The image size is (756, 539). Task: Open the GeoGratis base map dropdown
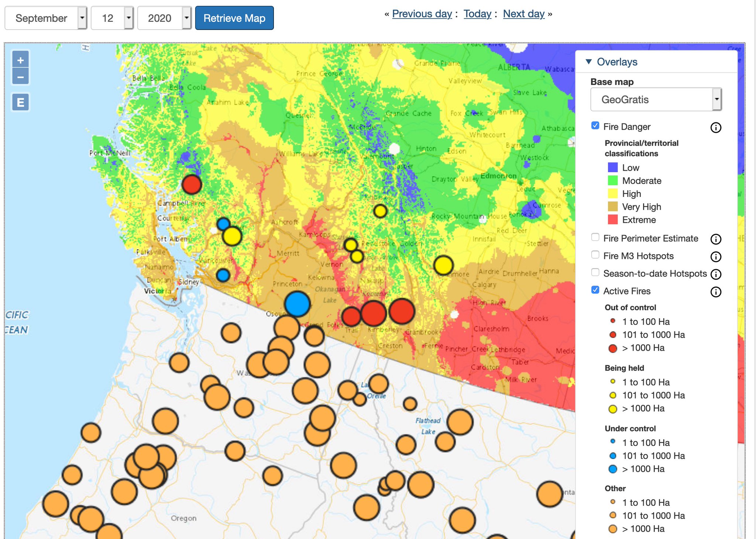656,99
